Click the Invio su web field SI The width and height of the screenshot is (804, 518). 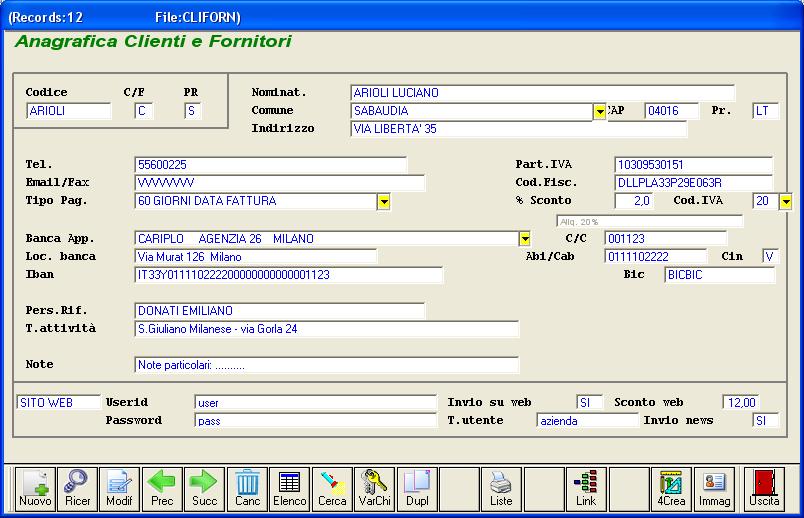click(x=590, y=403)
